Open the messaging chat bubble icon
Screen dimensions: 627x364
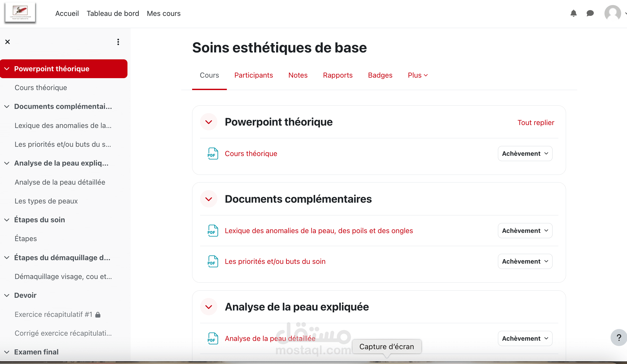(590, 13)
